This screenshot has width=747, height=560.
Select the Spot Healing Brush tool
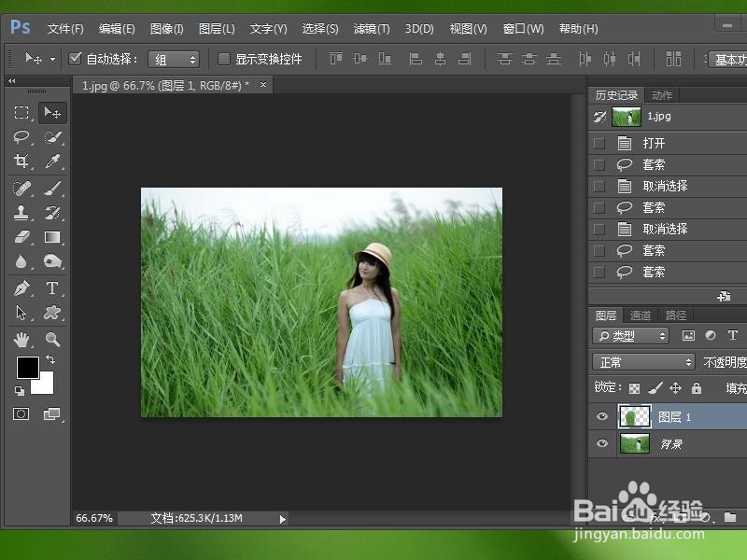tap(21, 189)
